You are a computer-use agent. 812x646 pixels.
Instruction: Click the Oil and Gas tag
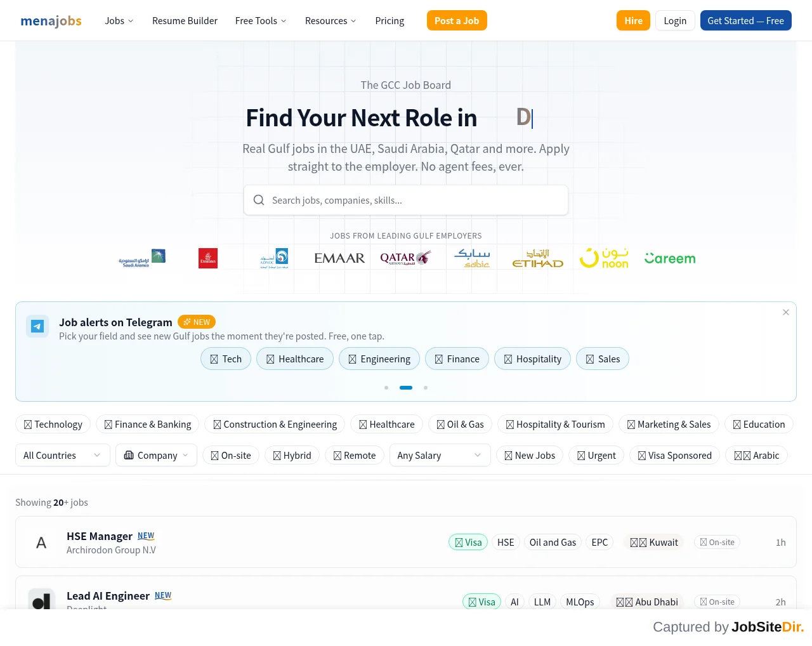point(553,543)
